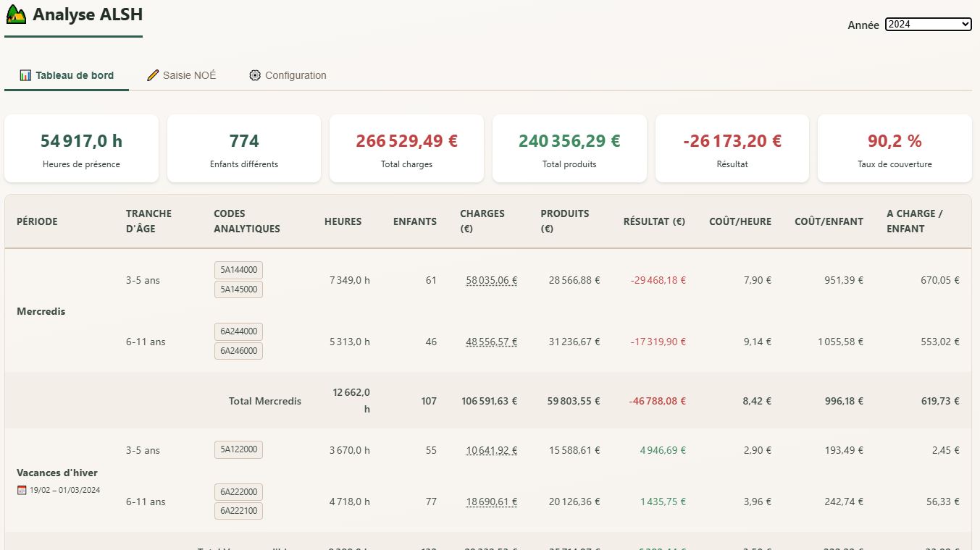Click analytic code badge 5A144000
Viewport: 980px width, 550px height.
click(x=238, y=270)
